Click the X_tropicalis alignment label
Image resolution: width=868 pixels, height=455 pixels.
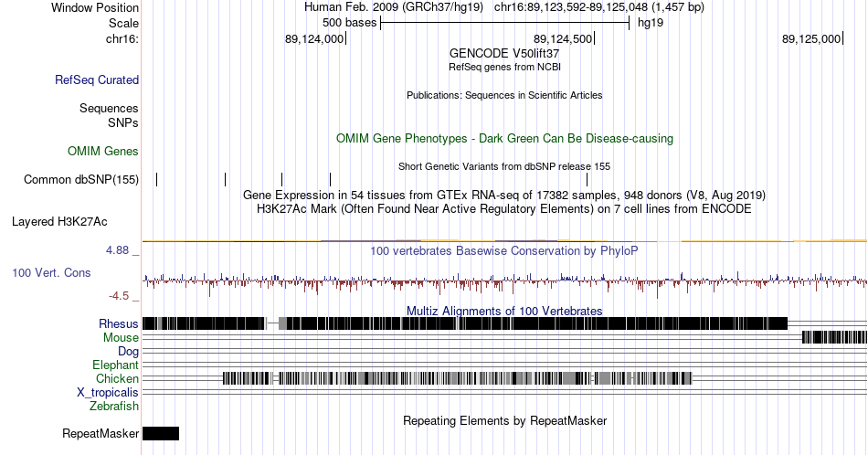click(x=108, y=393)
